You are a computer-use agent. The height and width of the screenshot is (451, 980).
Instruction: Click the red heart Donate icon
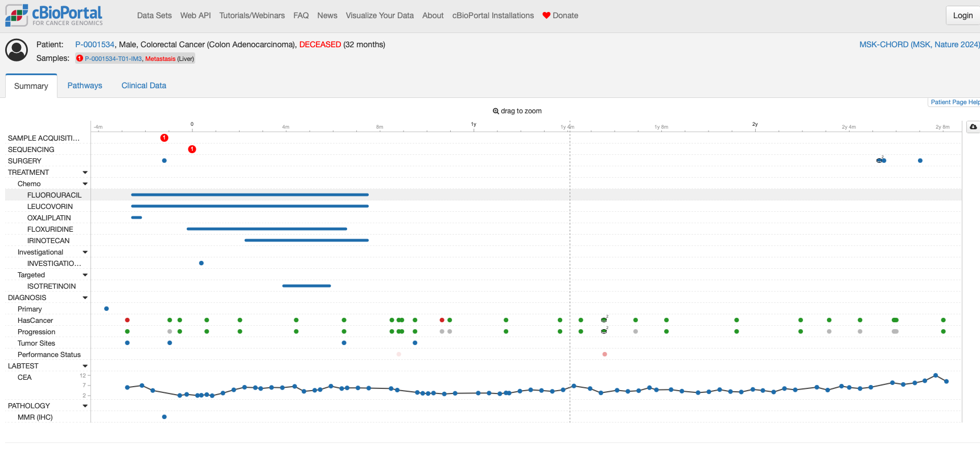tap(546, 15)
